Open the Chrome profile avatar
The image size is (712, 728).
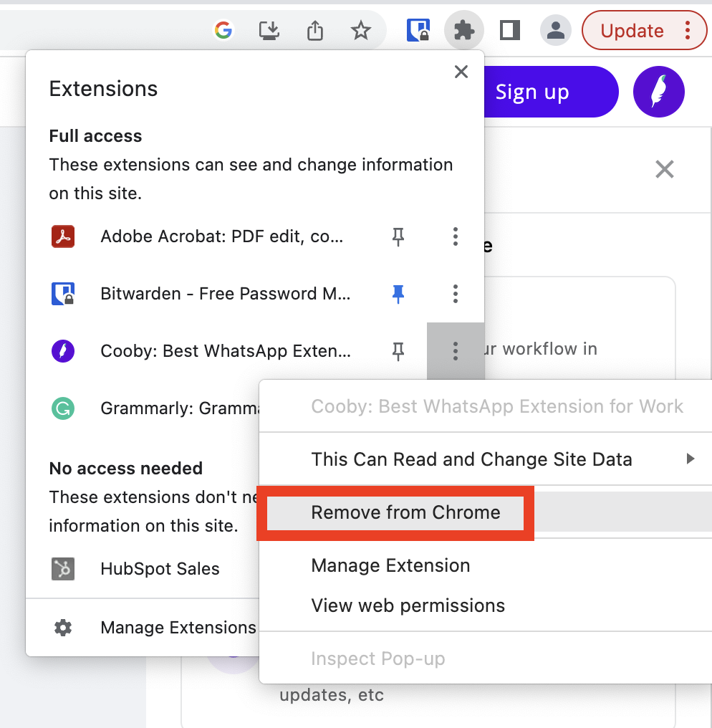click(556, 31)
